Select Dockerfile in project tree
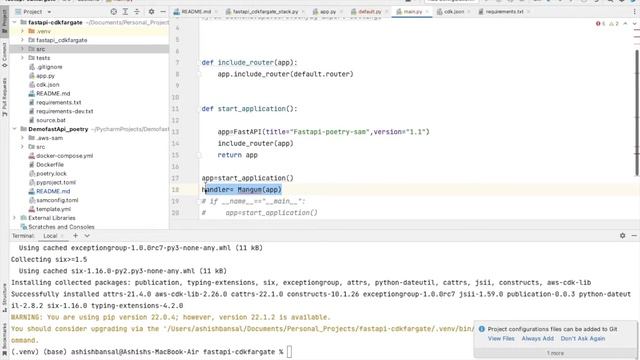 (x=50, y=164)
